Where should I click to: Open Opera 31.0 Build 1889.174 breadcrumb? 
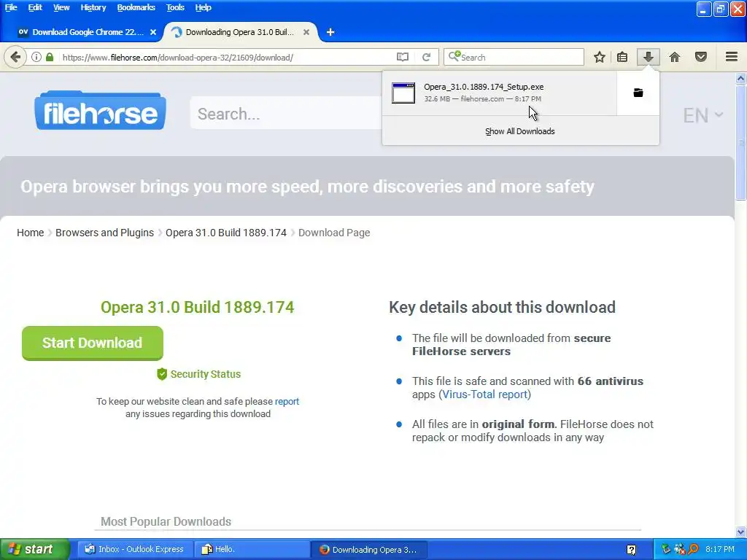[x=226, y=233]
